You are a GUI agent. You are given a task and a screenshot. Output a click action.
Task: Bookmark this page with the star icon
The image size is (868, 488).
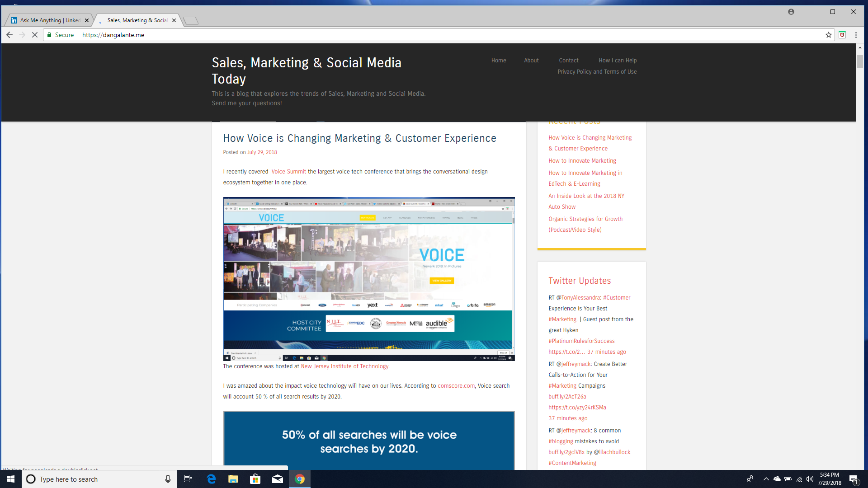[829, 35]
